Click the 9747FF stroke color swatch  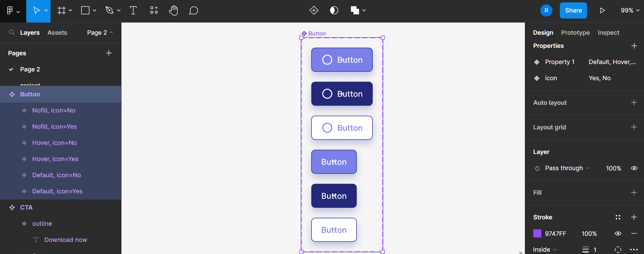(537, 233)
